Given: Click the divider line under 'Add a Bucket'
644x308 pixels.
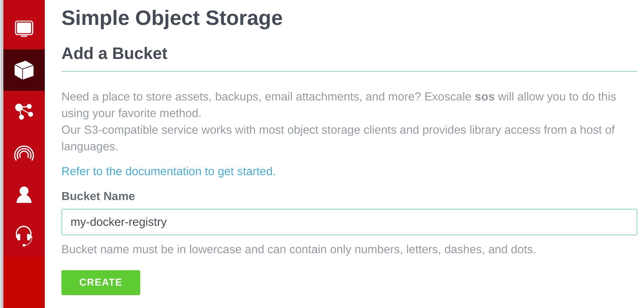Looking at the screenshot, I should [349, 71].
